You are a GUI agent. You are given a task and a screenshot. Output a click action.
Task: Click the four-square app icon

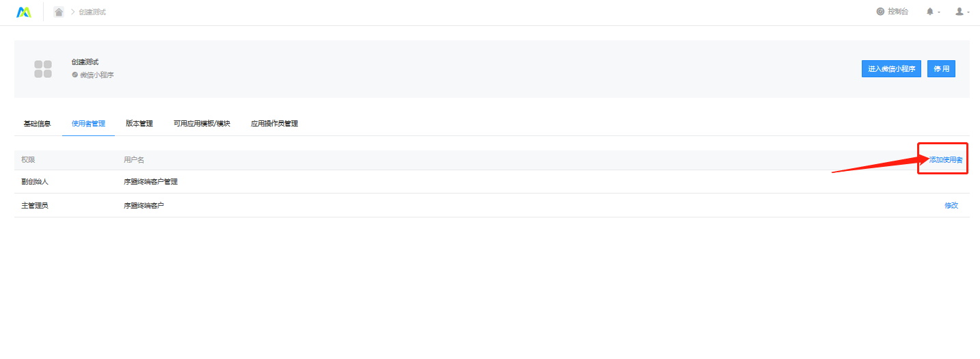pyautogui.click(x=43, y=69)
